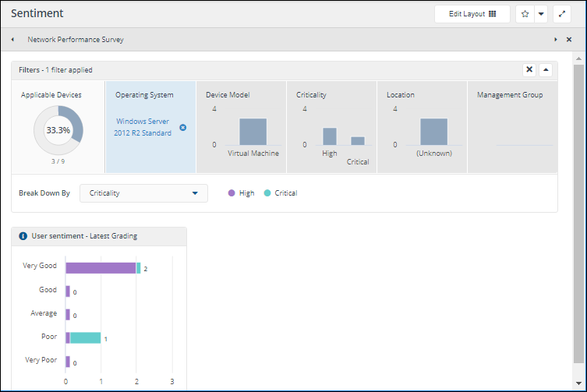Click the Virtual Machine device model bar
The image size is (587, 392).
pyautogui.click(x=253, y=132)
